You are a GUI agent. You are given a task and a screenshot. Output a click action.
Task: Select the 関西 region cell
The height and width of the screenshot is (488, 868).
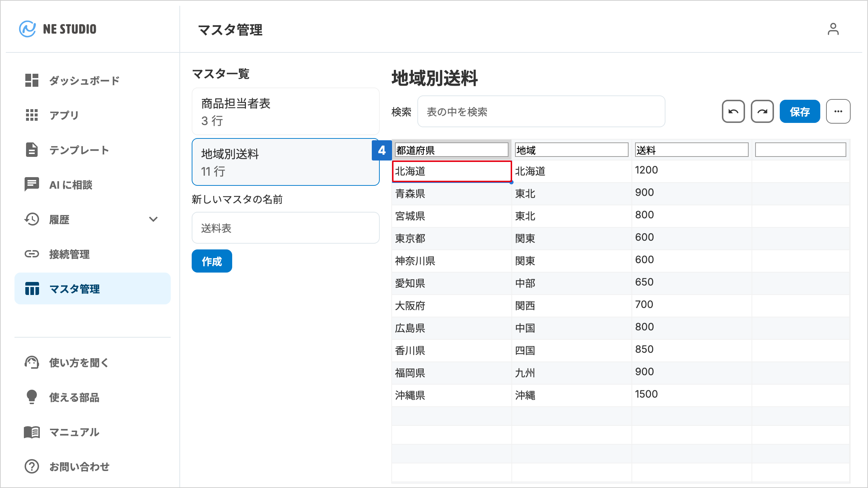(x=572, y=306)
